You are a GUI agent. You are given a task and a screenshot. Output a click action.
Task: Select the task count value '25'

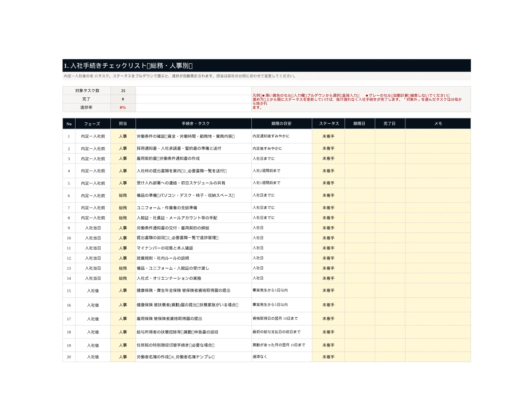tap(123, 91)
